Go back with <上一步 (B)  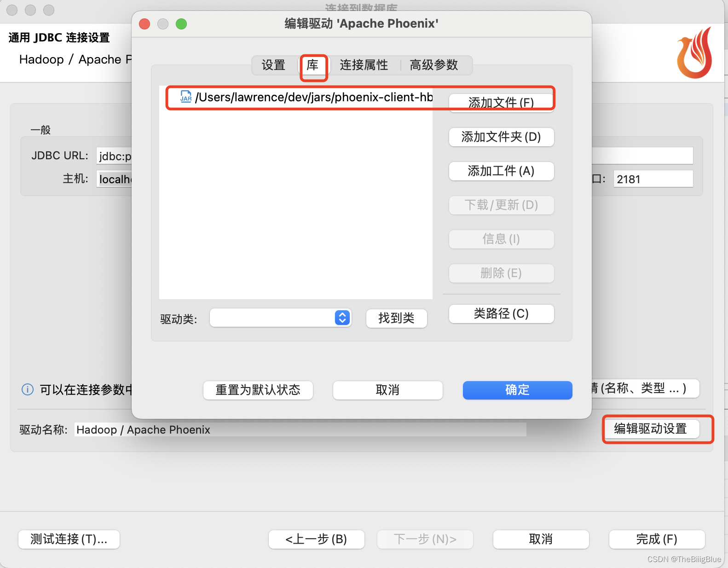pyautogui.click(x=317, y=539)
